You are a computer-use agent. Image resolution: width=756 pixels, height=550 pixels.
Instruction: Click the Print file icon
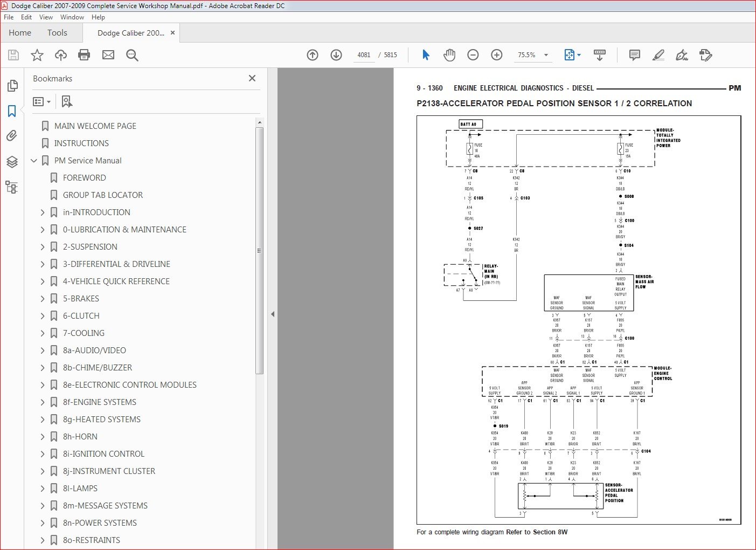tap(84, 55)
